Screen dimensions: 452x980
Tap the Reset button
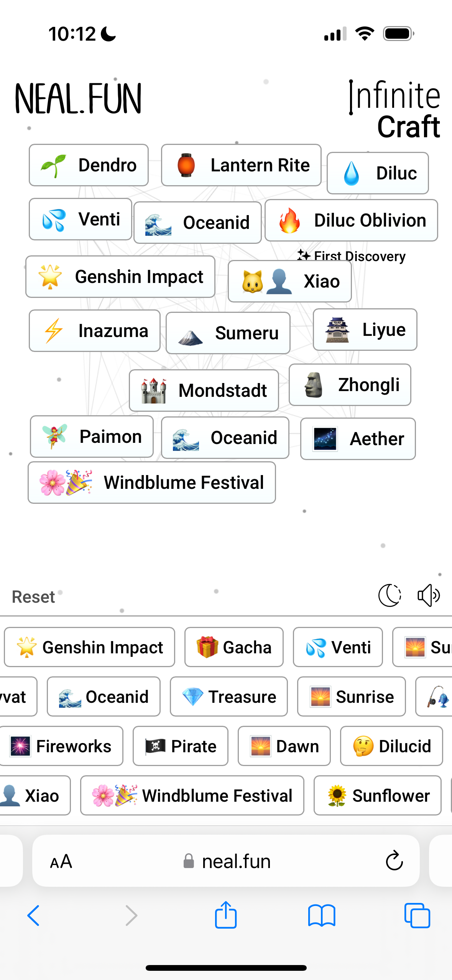[33, 596]
